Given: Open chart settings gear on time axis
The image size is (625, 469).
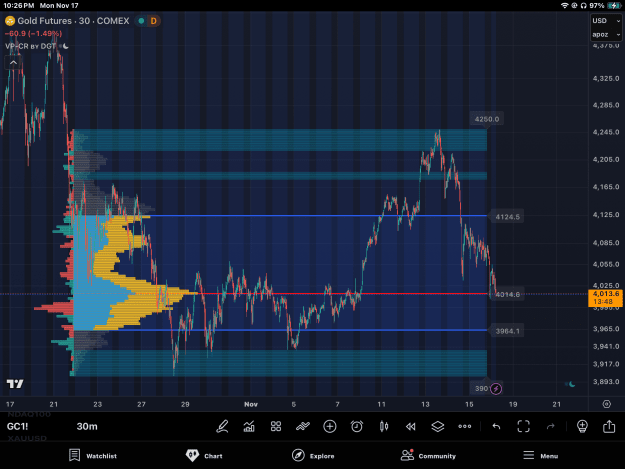Looking at the screenshot, I should coord(607,404).
